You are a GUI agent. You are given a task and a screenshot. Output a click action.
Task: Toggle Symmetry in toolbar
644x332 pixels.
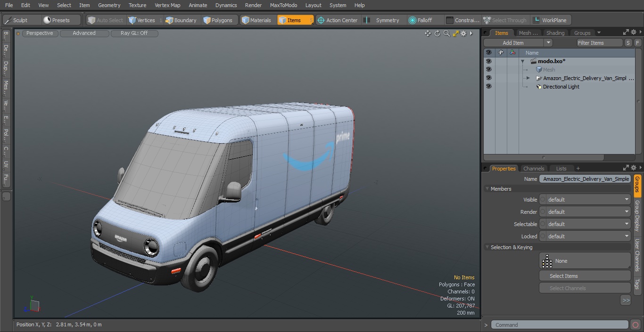[x=384, y=20]
